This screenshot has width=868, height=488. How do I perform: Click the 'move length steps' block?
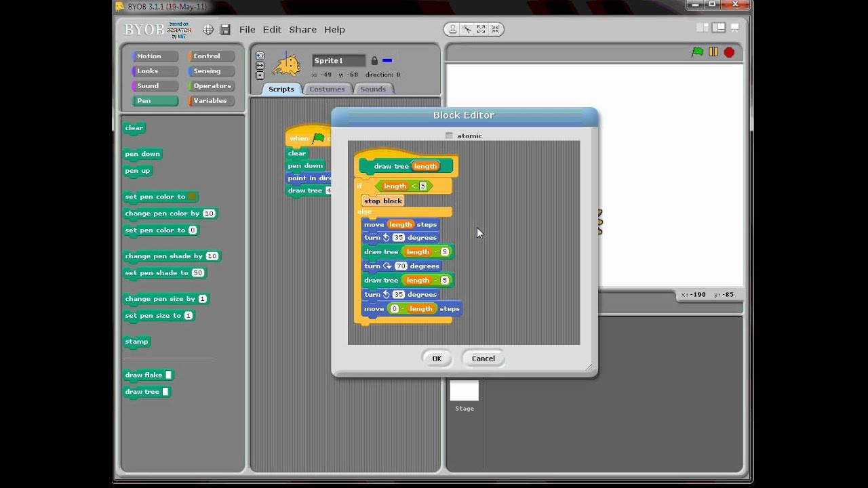tap(400, 224)
